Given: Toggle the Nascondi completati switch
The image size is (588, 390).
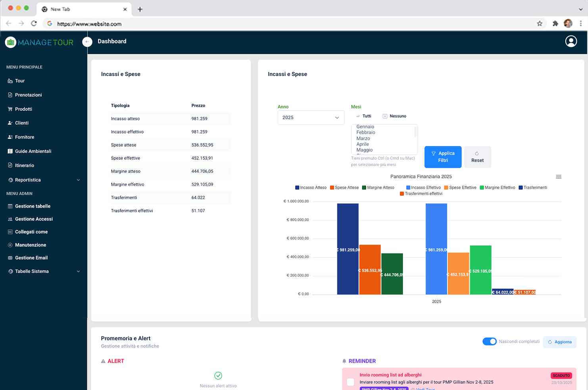Looking at the screenshot, I should point(489,341).
